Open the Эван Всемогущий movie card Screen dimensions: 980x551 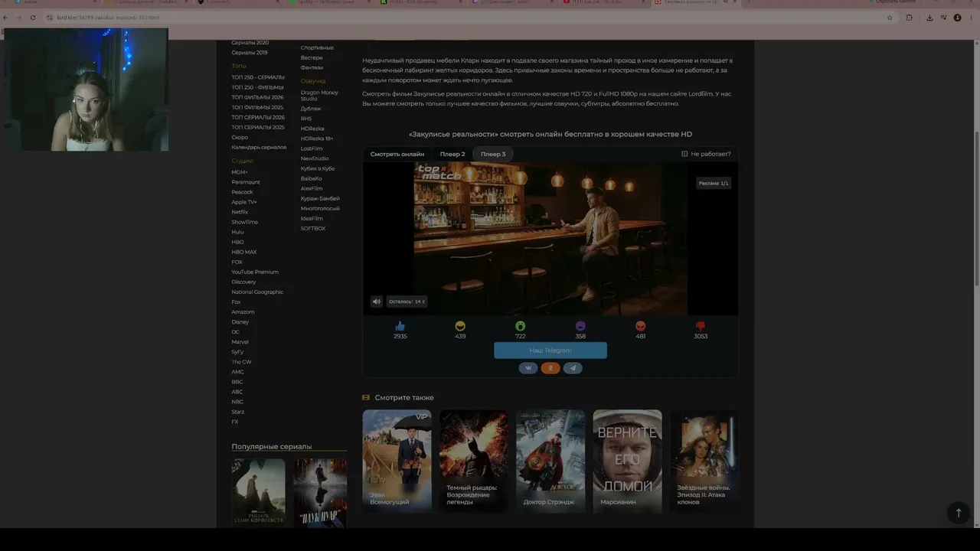397,461
